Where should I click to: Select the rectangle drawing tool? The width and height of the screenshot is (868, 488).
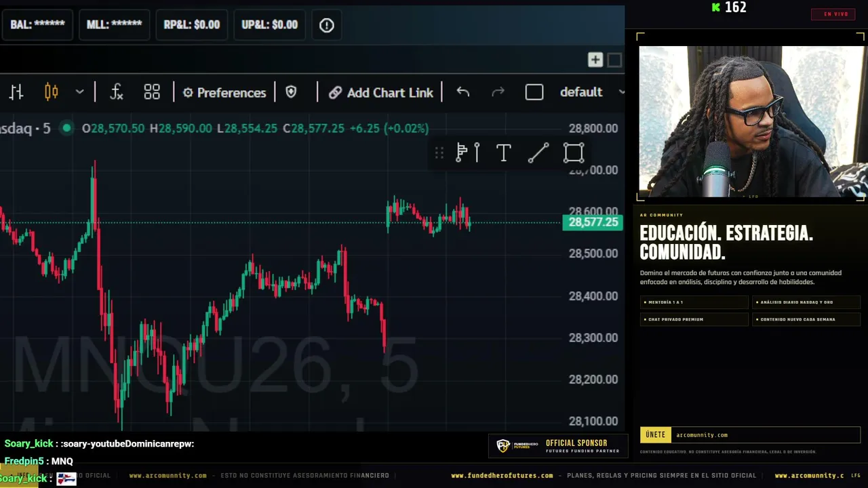574,153
